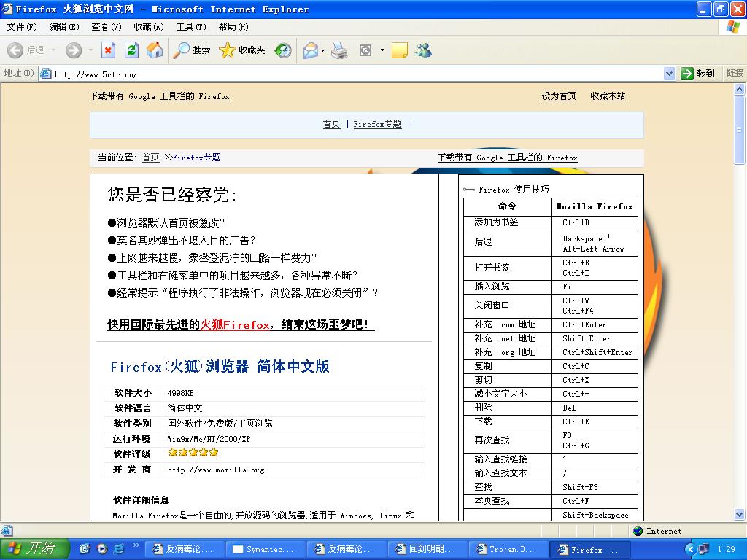This screenshot has width=747, height=560.
Task: Go to the Home page icon
Action: tap(155, 50)
